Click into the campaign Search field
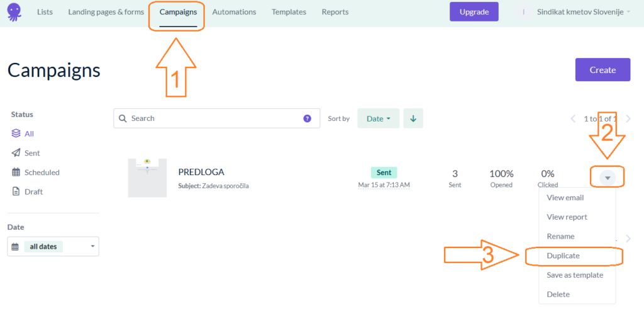Viewport: 644px width, 311px height. click(214, 118)
